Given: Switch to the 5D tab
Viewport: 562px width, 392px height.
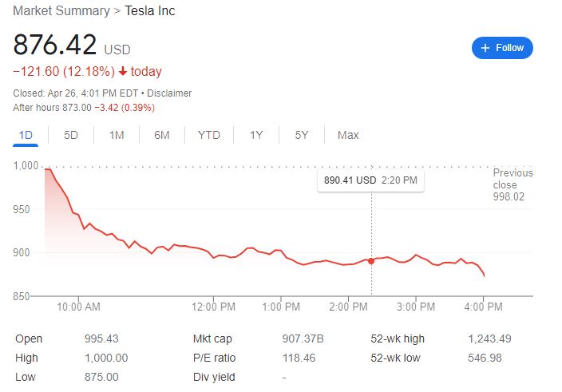Looking at the screenshot, I should click(71, 135).
